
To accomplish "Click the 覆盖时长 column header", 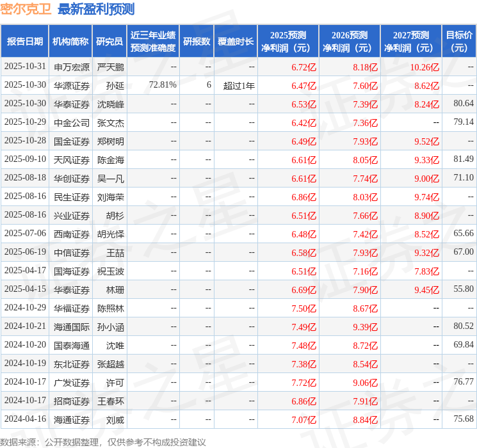I will click(236, 41).
